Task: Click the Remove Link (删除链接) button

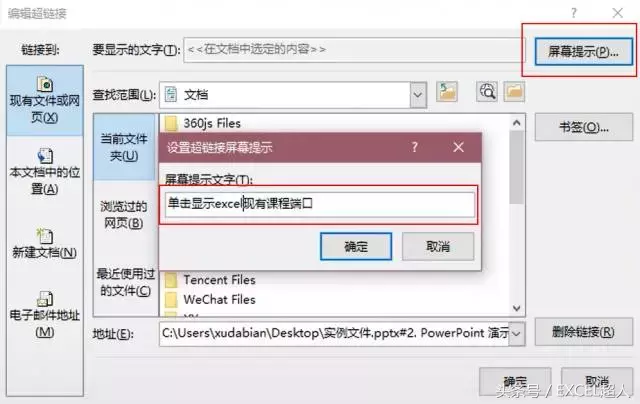Action: 584,332
